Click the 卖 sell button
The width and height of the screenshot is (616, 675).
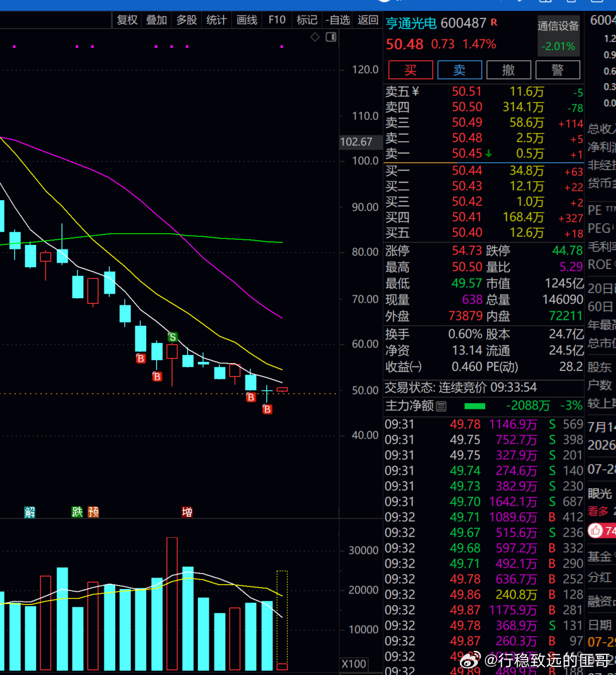(460, 70)
